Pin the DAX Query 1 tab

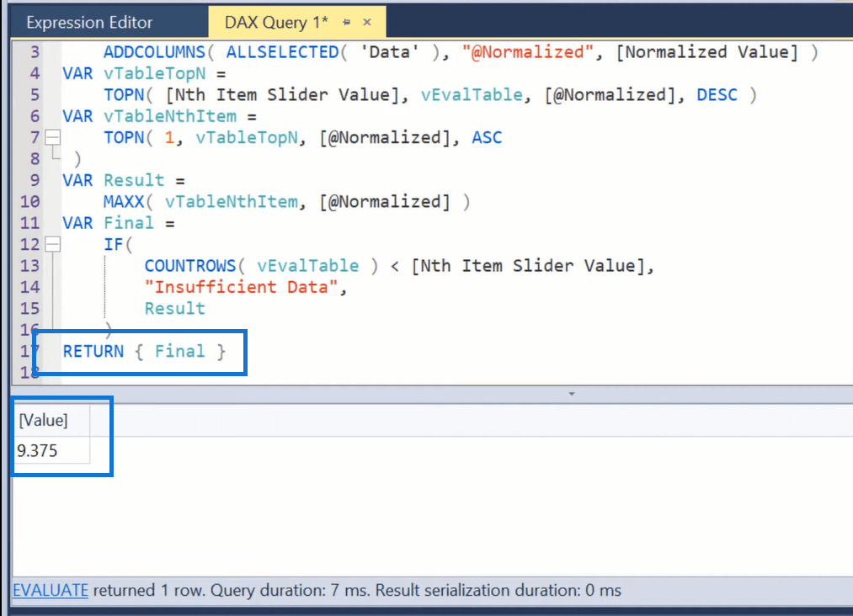click(x=347, y=23)
